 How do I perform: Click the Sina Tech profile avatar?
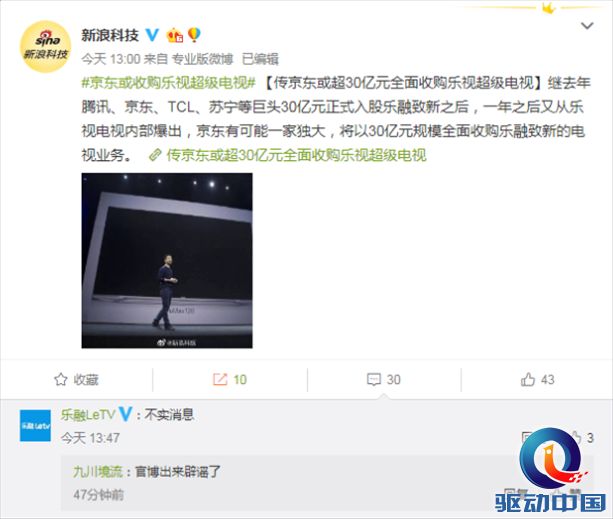(x=45, y=47)
